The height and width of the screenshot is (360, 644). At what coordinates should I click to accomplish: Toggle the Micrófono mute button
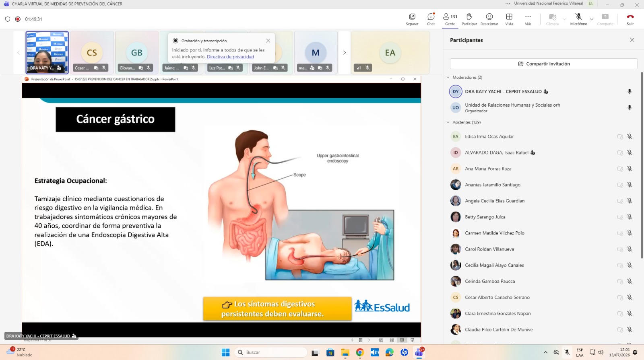click(x=578, y=19)
